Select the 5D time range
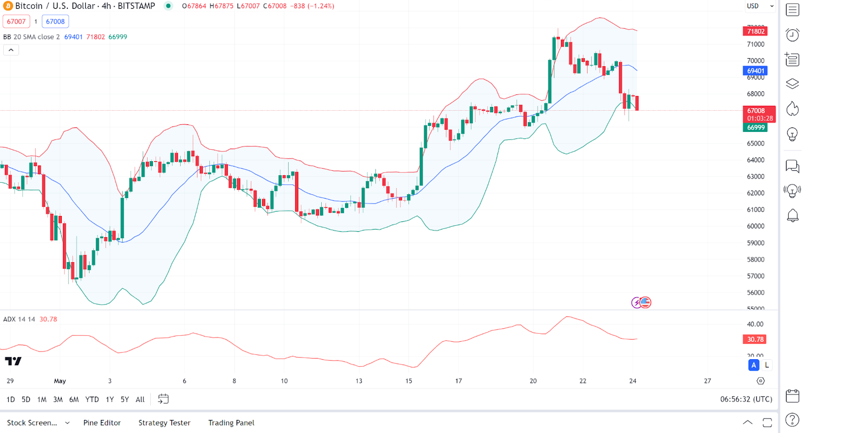The image size is (868, 433). 26,399
